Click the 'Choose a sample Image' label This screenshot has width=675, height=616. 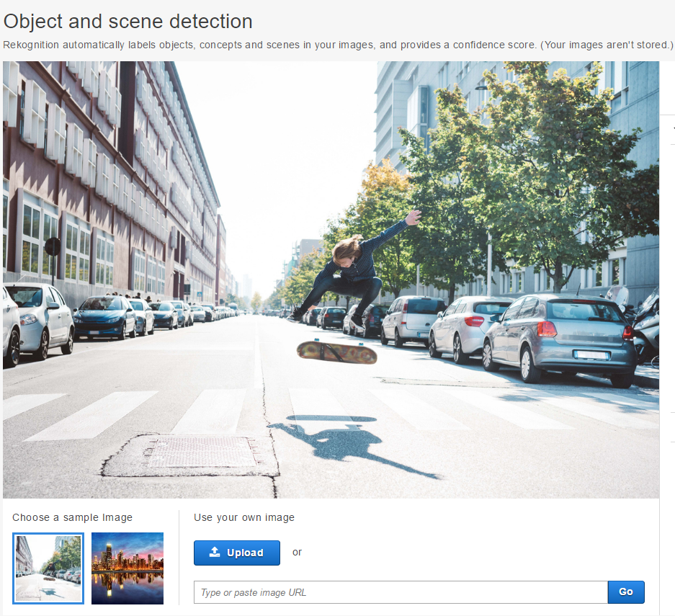click(72, 517)
